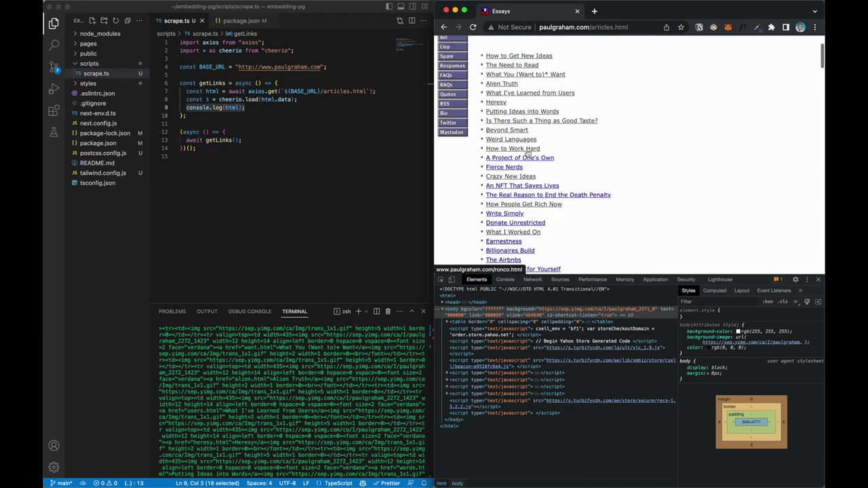Click the Copilot status icon in status bar
Screen dimensions: 868x488
[x=363, y=483]
